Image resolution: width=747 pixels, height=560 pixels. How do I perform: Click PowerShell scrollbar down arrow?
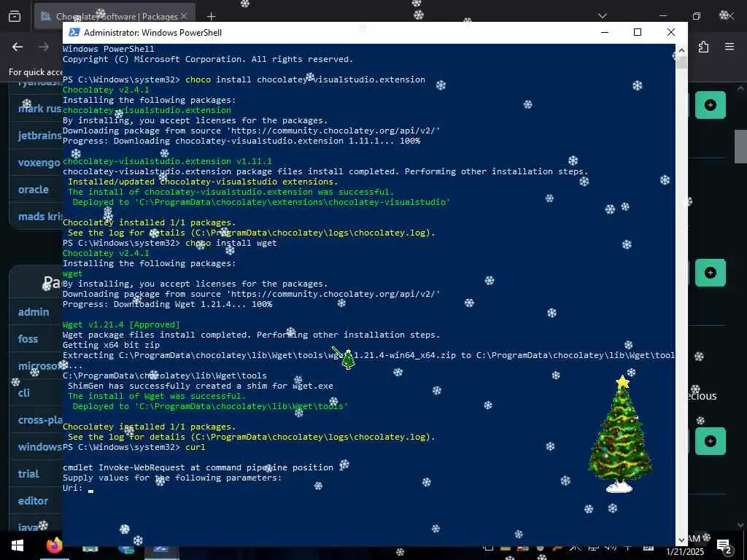pyautogui.click(x=682, y=540)
